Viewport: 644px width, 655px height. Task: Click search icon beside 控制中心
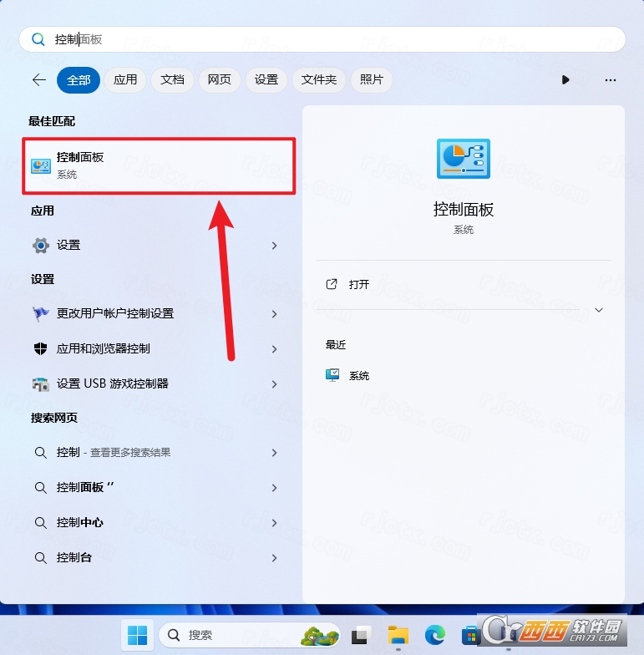coord(40,523)
